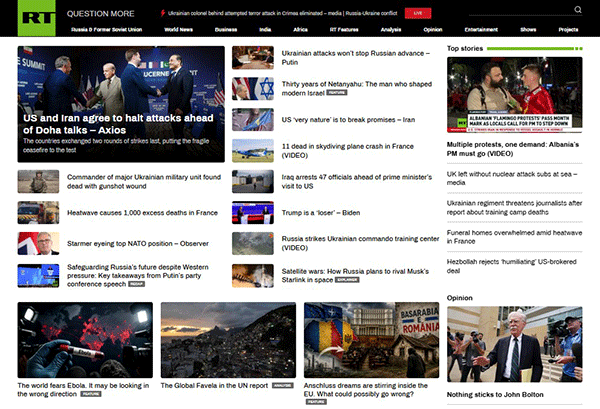Open India section
The width and height of the screenshot is (600, 409).
tap(265, 29)
